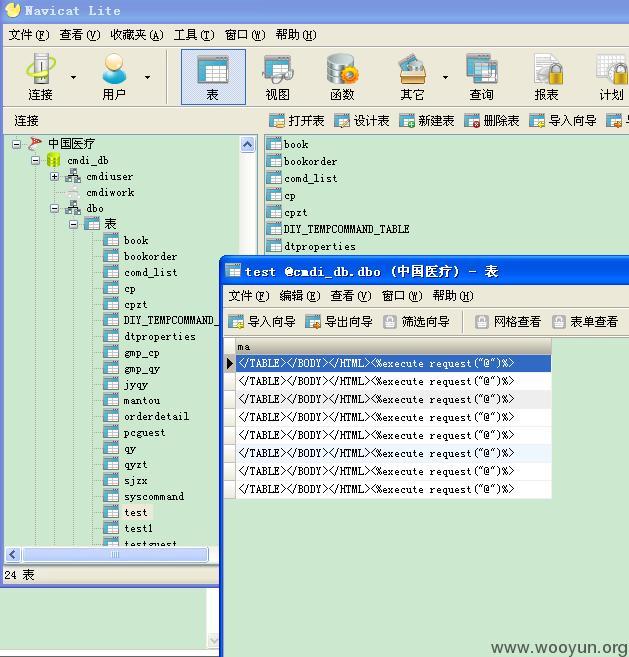Image resolution: width=629 pixels, height=657 pixels.
Task: Open 查看(V) menu in test table window
Action: (x=351, y=296)
